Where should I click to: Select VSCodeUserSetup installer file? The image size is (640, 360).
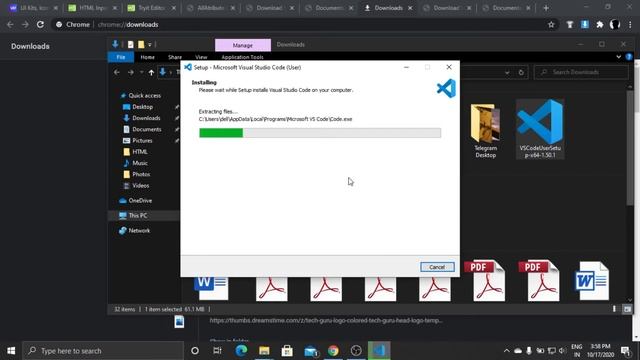click(540, 129)
